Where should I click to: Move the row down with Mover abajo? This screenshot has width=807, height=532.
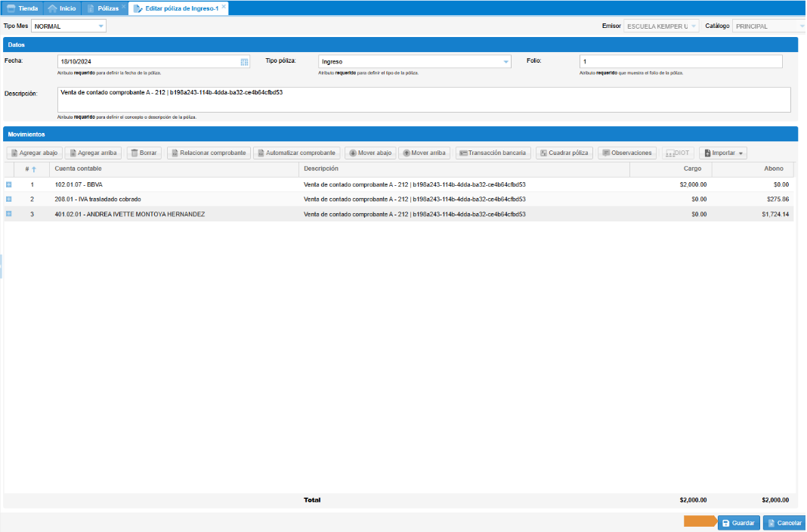click(370, 153)
